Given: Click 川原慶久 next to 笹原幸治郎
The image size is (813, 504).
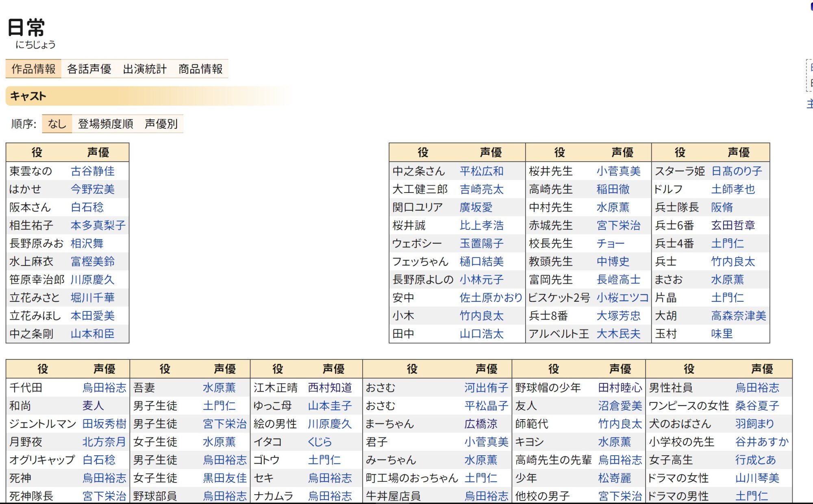Looking at the screenshot, I should (93, 279).
